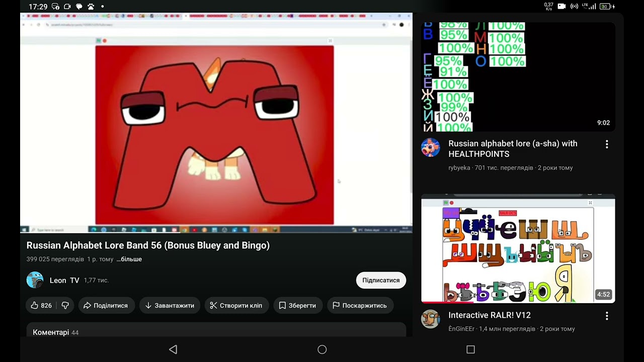Like the video with 826 likes
This screenshot has height=362, width=644.
(x=41, y=305)
